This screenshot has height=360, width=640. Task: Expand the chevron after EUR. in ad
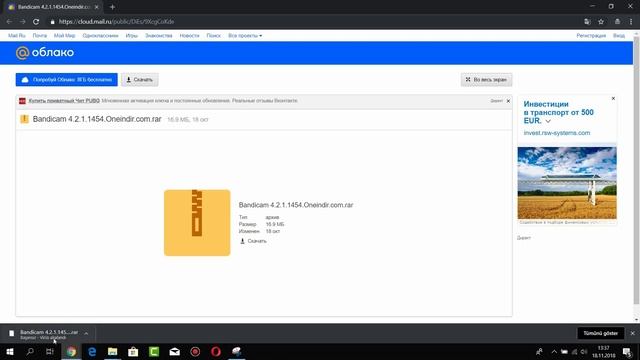pos(548,121)
